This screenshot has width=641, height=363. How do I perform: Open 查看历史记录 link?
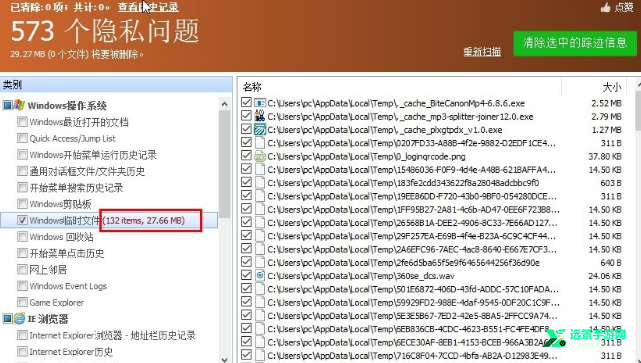(x=148, y=7)
